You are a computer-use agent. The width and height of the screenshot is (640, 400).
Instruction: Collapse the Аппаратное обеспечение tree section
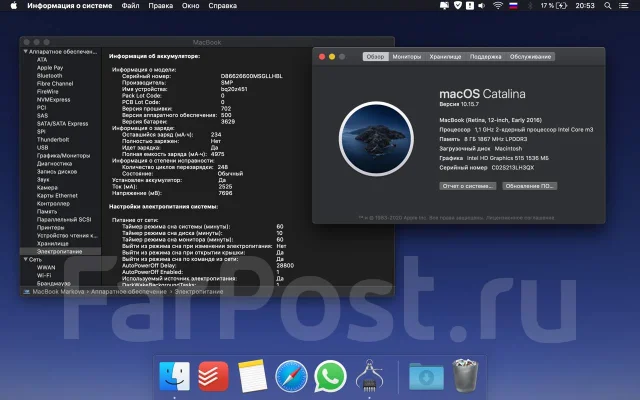click(x=25, y=52)
